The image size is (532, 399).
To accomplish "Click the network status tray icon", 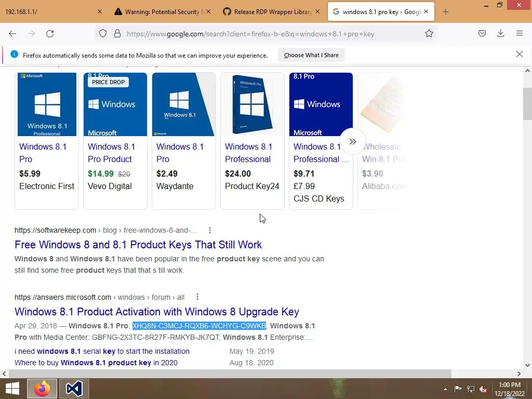I will tap(471, 389).
